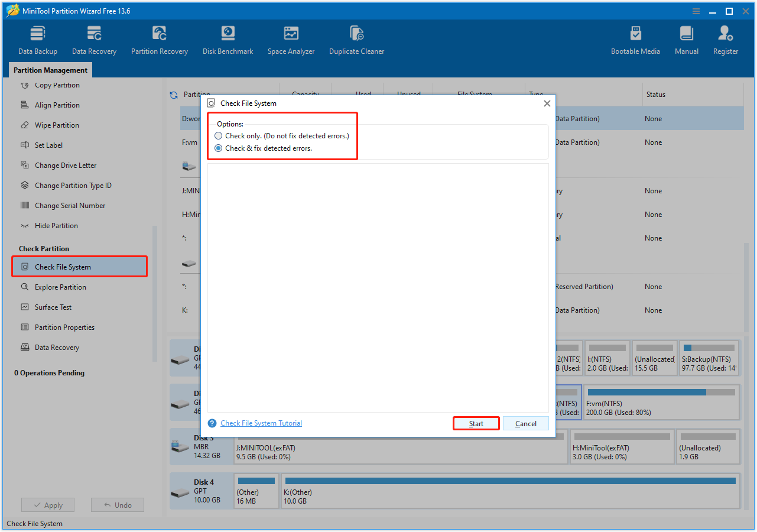Start Partition Recovery
The image size is (757, 532).
(x=159, y=38)
